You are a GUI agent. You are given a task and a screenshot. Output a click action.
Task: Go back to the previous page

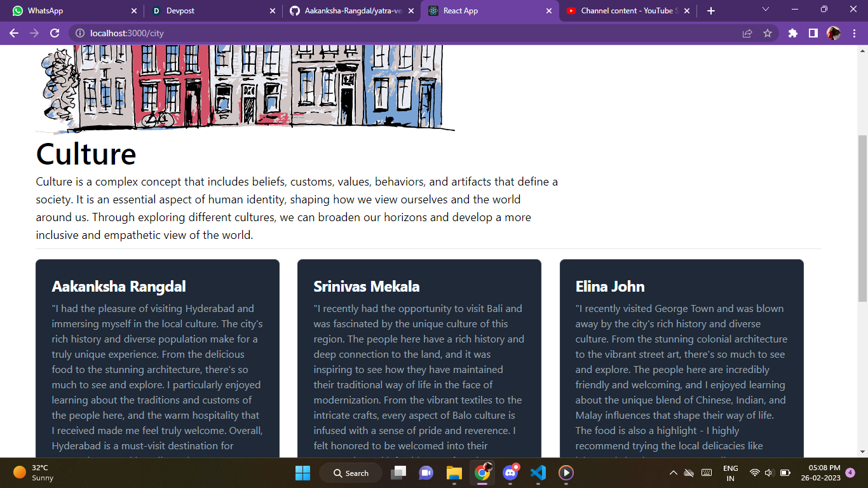14,33
